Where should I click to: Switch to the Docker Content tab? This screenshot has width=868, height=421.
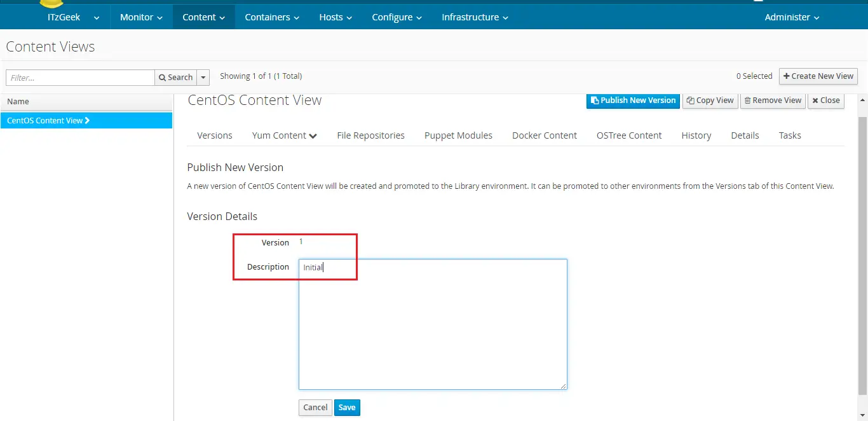tap(545, 135)
